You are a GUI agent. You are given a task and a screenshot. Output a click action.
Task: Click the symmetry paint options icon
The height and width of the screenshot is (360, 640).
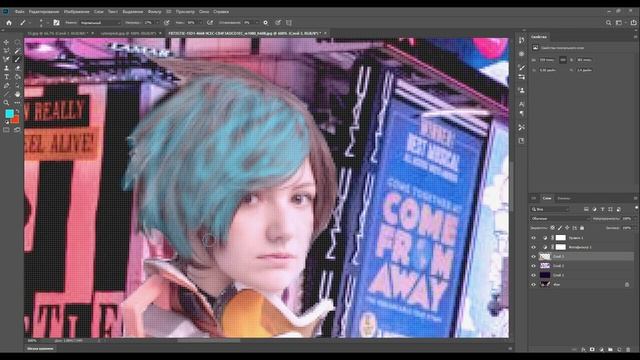289,23
